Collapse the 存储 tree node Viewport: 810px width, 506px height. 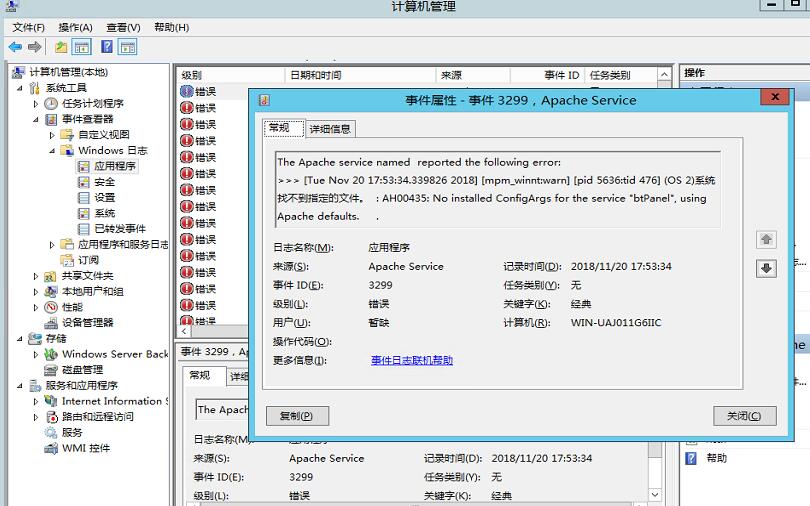pyautogui.click(x=20, y=338)
